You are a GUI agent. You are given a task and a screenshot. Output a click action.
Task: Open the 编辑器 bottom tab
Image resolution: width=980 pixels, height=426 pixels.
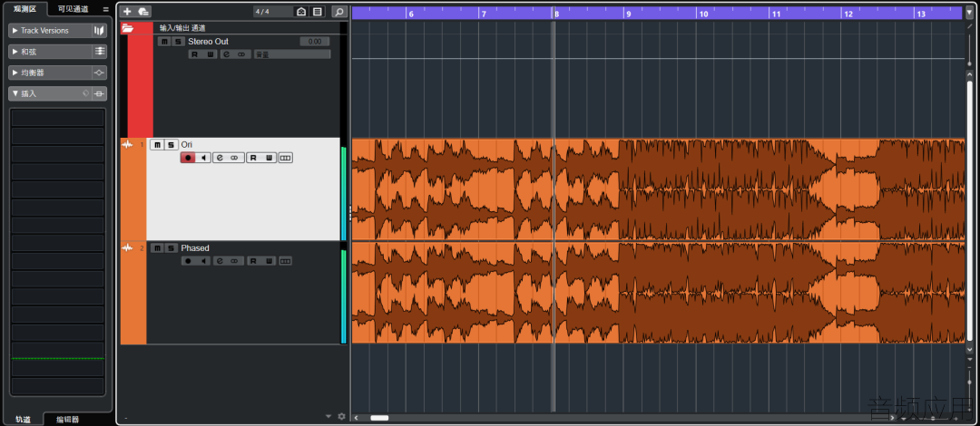point(67,419)
